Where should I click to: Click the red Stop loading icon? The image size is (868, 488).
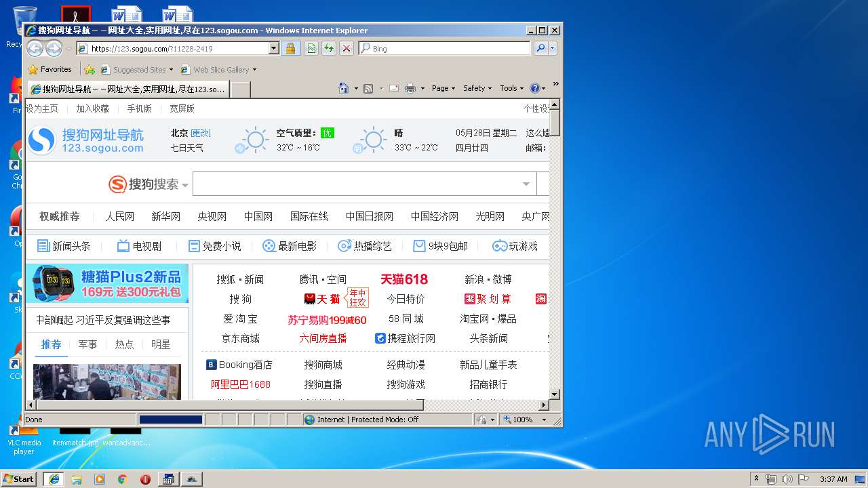[346, 48]
